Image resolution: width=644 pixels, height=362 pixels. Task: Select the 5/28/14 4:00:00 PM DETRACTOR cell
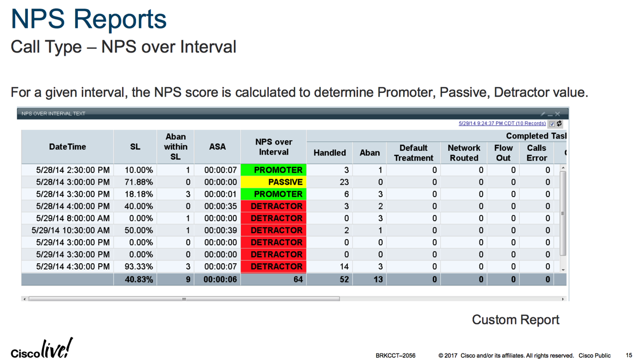(274, 206)
